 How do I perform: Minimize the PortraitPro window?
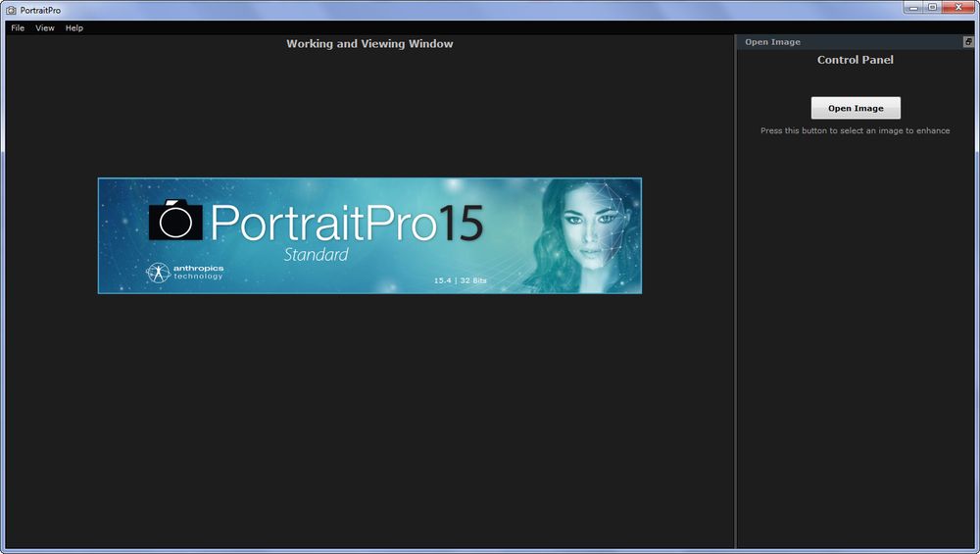coord(914,8)
